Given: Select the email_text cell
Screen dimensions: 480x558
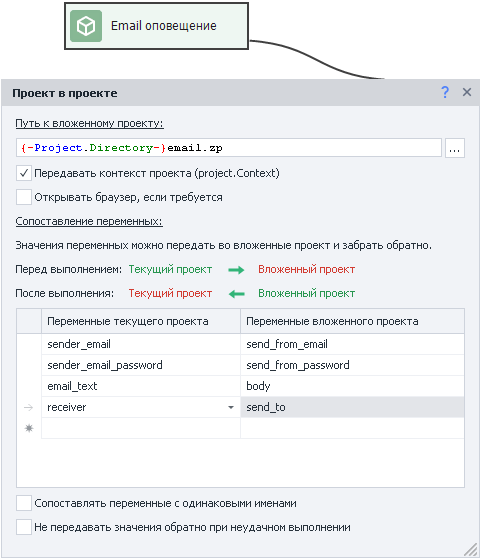Looking at the screenshot, I should tap(141, 386).
